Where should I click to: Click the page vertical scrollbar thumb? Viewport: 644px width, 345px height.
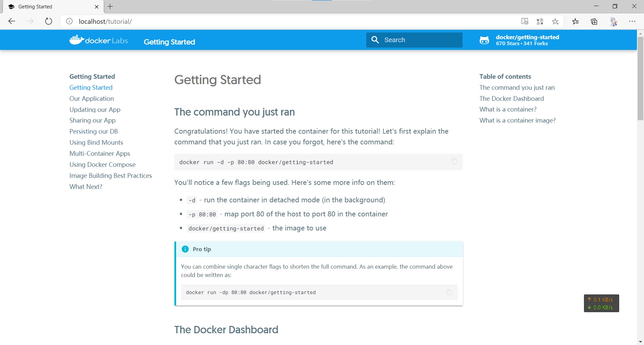(x=640, y=79)
